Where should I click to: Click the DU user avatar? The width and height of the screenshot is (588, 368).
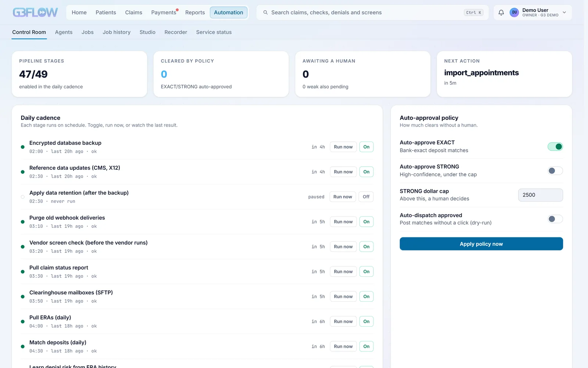pos(514,13)
